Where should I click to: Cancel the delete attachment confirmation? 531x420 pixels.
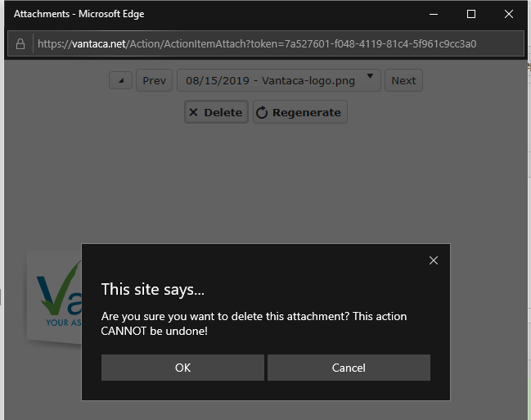pyautogui.click(x=349, y=368)
